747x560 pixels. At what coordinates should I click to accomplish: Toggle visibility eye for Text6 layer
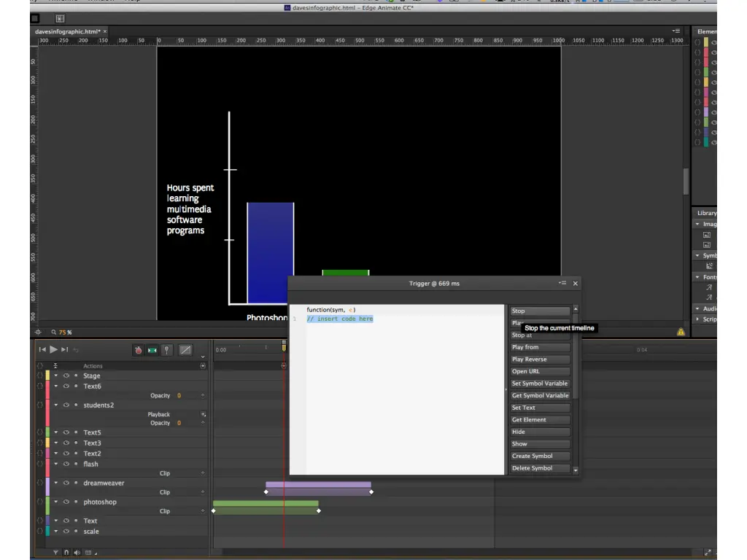(66, 386)
